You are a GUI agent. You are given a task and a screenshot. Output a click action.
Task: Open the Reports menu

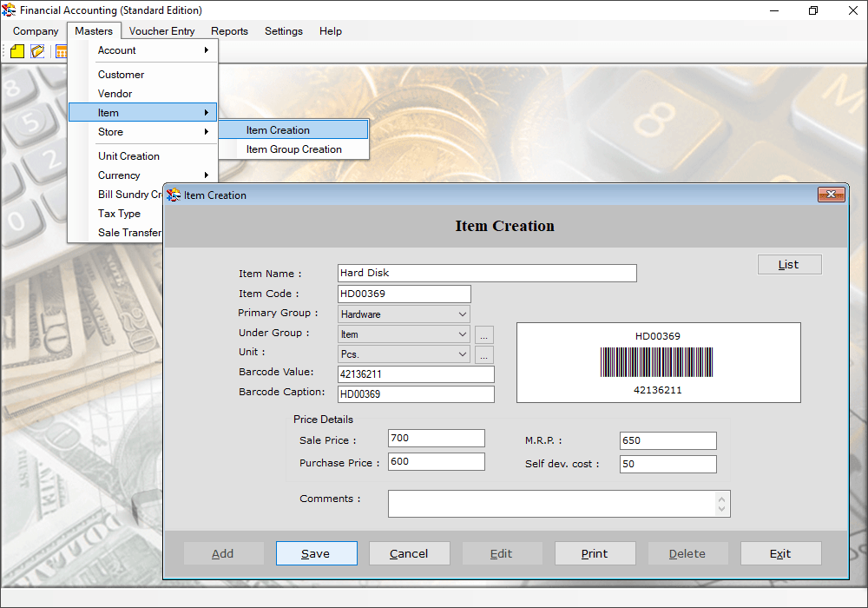click(229, 31)
